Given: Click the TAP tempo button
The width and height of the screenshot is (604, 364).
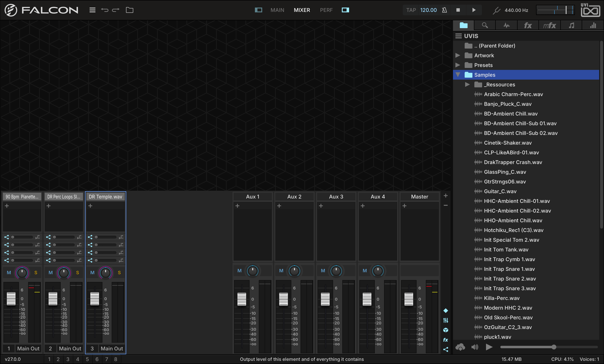Looking at the screenshot, I should (x=411, y=10).
